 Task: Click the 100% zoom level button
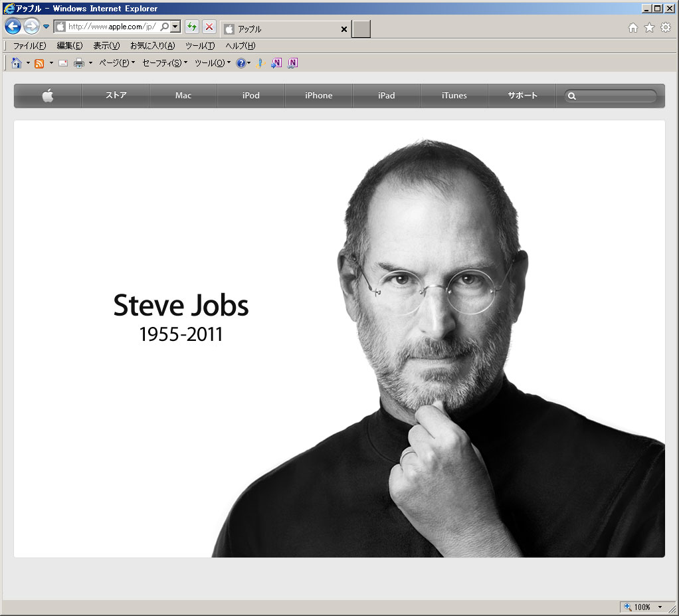pos(637,607)
